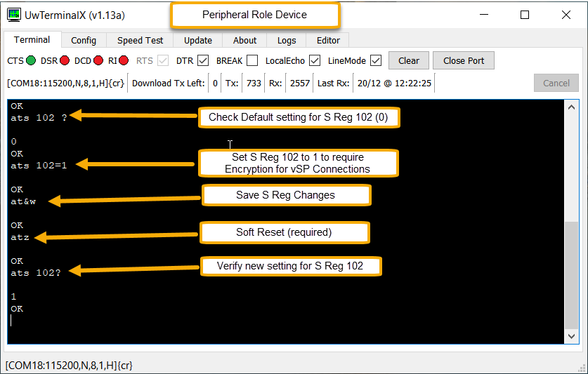Viewport: 588px width, 374px height.
Task: Open the Logs tab
Action: (x=287, y=41)
